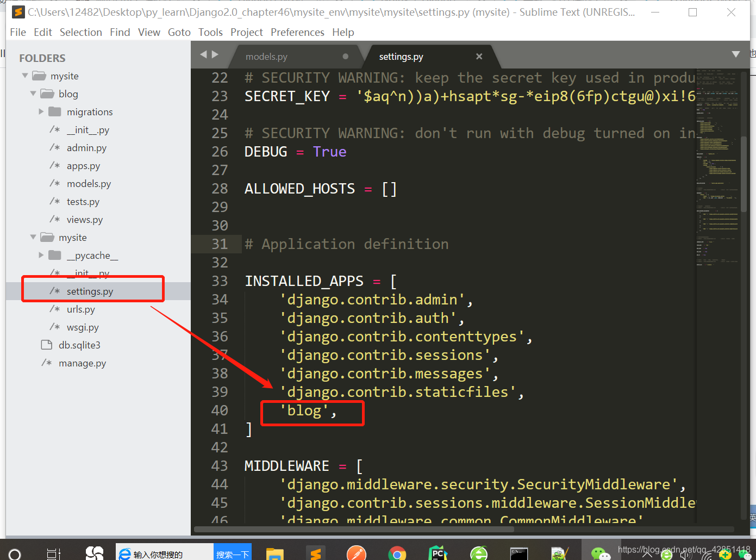The image size is (756, 560).
Task: Open the Goto menu
Action: click(179, 32)
